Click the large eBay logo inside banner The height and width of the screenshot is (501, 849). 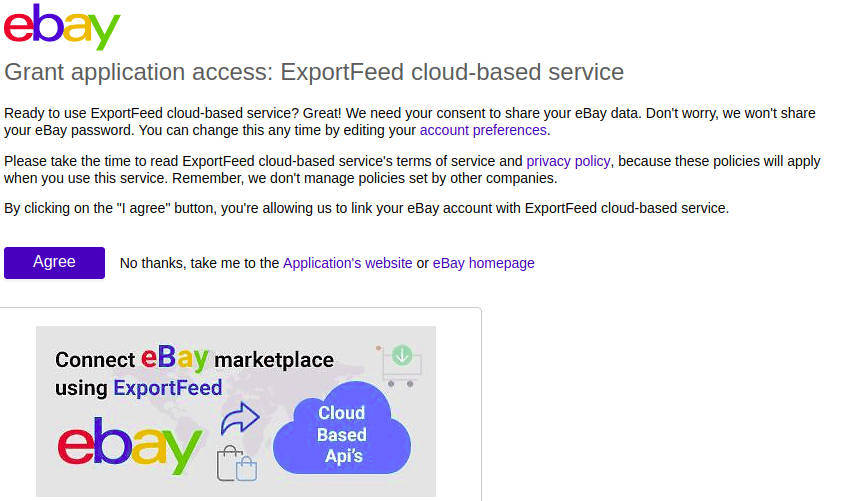click(x=130, y=444)
